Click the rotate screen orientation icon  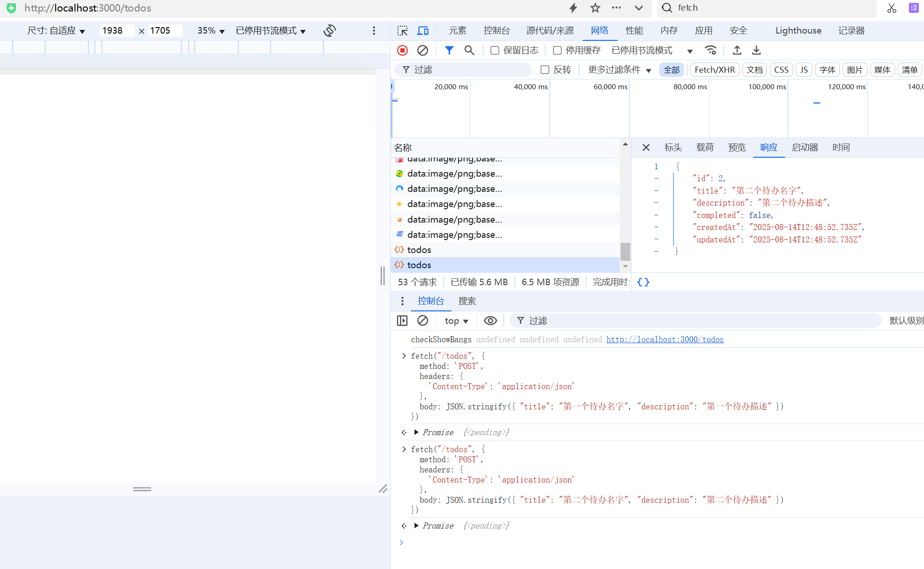[x=330, y=31]
